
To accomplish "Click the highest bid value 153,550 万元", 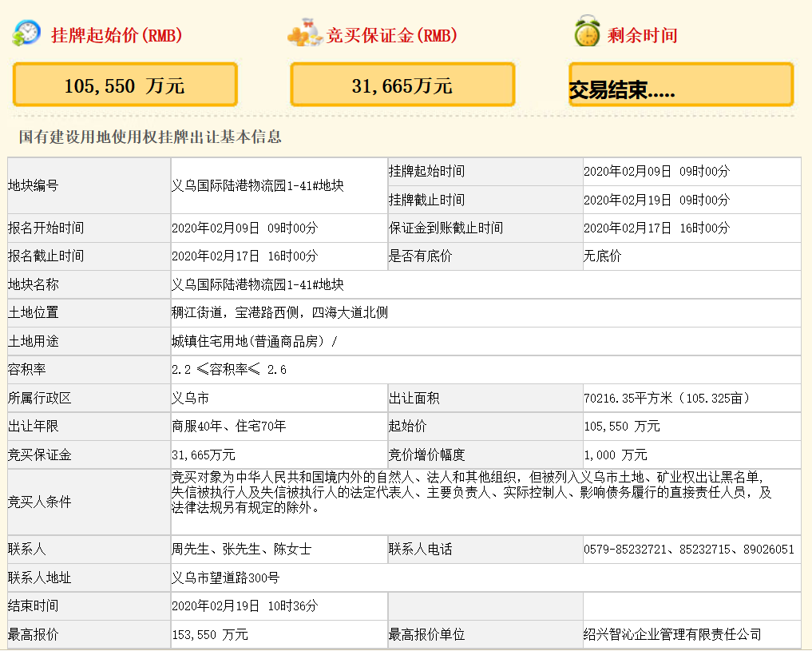I will point(209,635).
